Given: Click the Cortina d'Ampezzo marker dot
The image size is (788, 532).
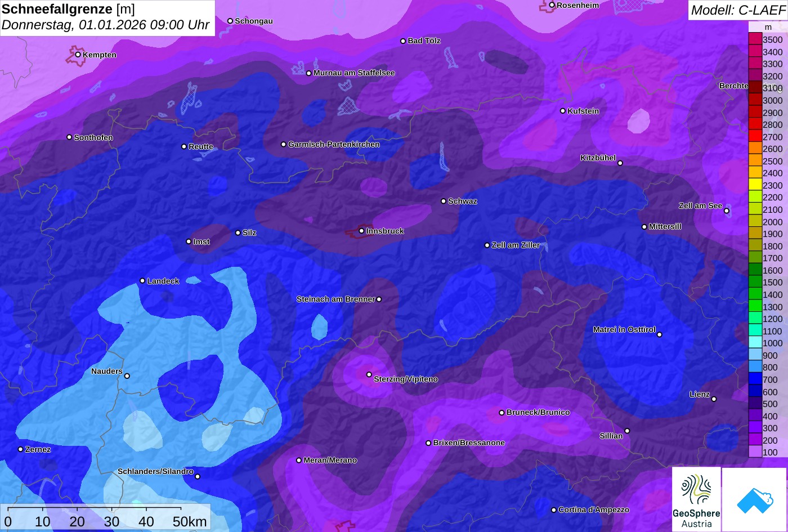Looking at the screenshot, I should (554, 510).
